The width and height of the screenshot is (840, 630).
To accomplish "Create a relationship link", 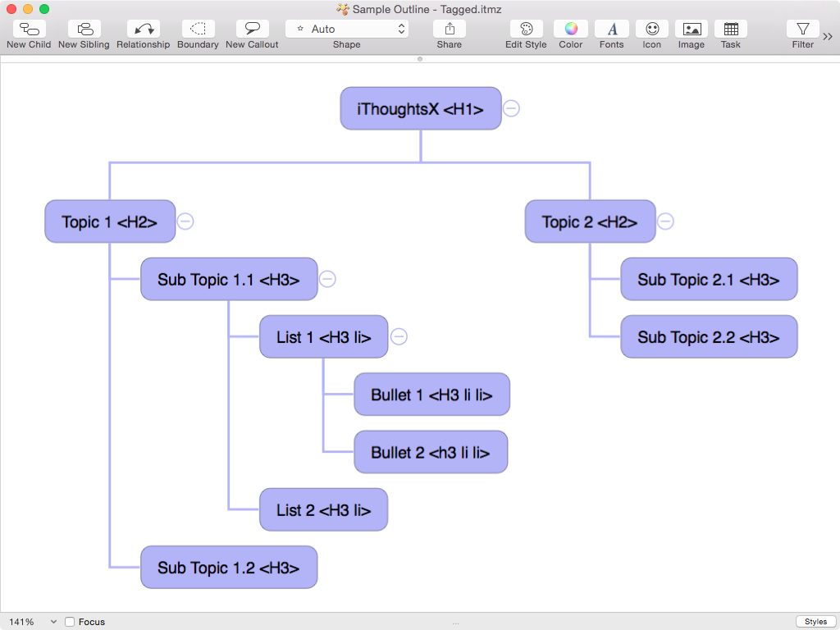I will [143, 29].
